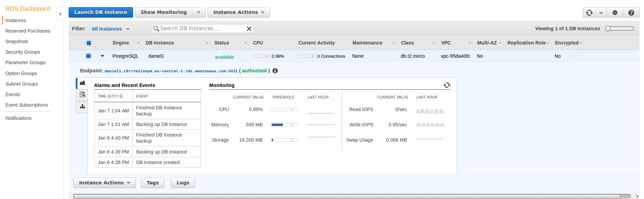This screenshot has width=644, height=199.
Task: Click the vpc-95da40fc VPC cell
Action: coord(455,56)
